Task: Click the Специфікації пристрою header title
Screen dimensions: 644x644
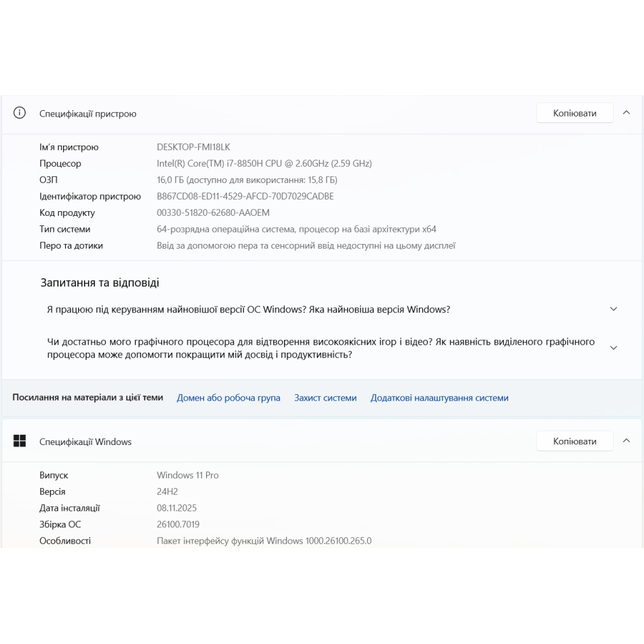Action: click(x=88, y=113)
